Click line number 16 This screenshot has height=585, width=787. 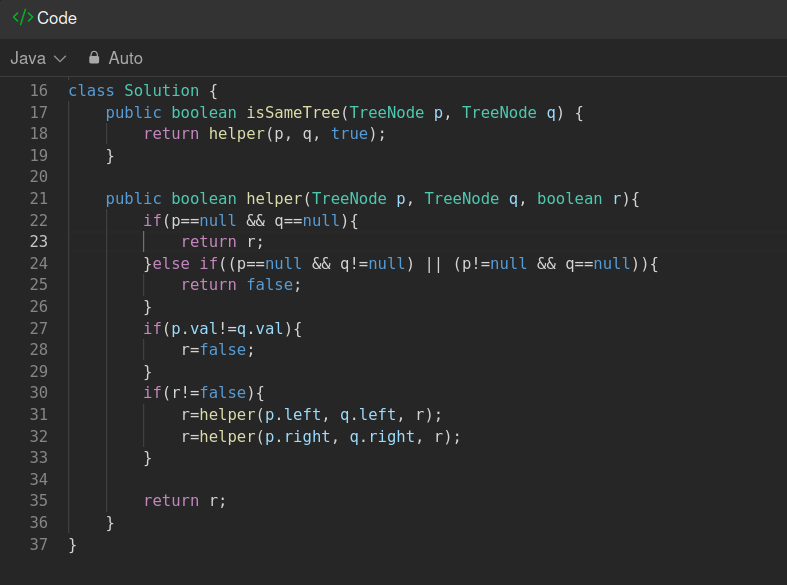click(x=39, y=90)
